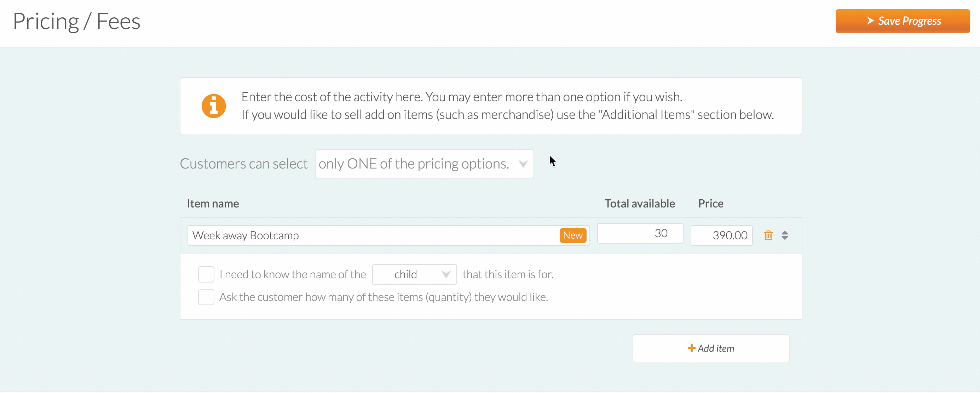980x393 pixels.
Task: Click the Item name column header
Action: pos(213,203)
